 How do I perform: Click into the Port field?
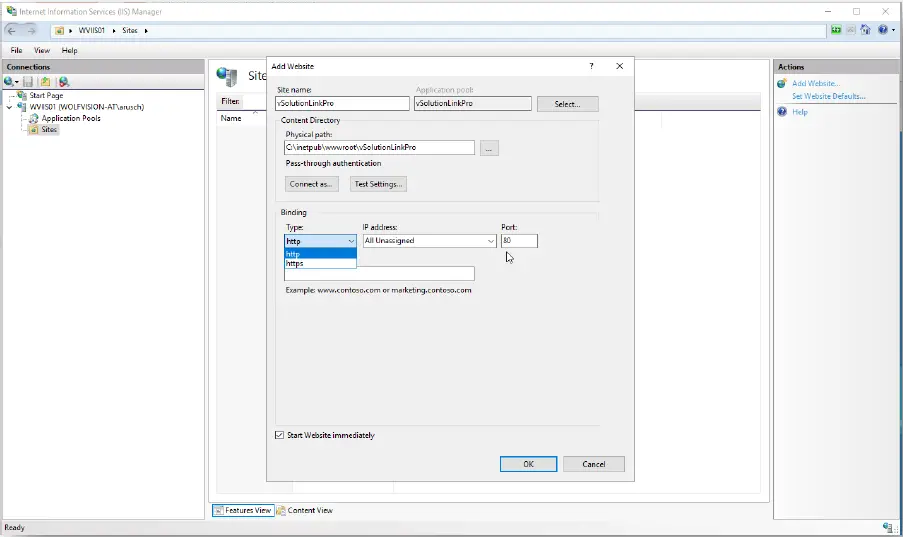(519, 241)
